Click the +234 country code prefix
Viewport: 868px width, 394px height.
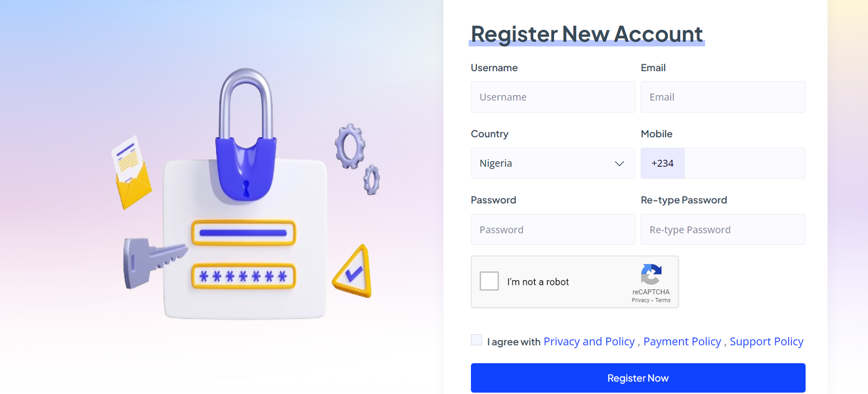pyautogui.click(x=662, y=163)
